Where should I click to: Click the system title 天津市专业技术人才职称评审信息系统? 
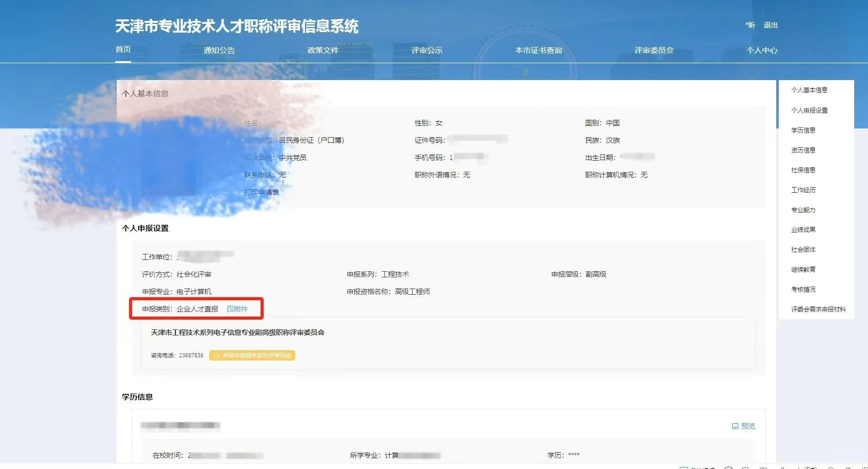coord(237,26)
